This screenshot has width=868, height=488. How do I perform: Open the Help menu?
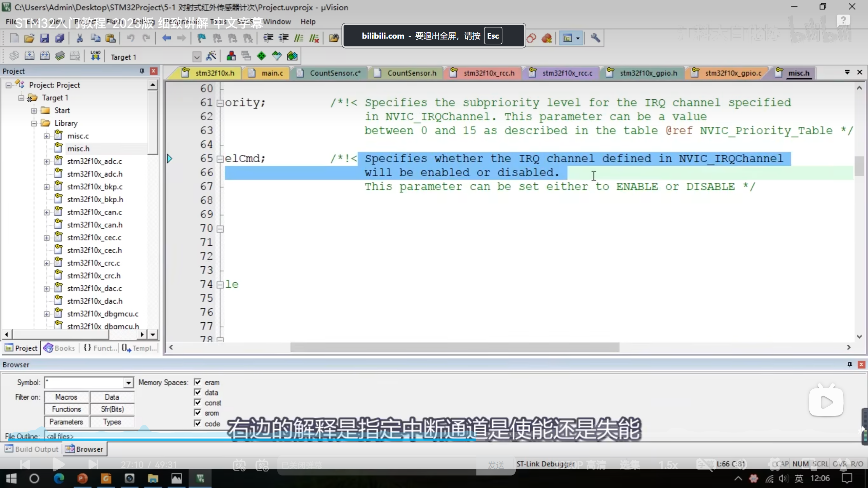tap(308, 22)
